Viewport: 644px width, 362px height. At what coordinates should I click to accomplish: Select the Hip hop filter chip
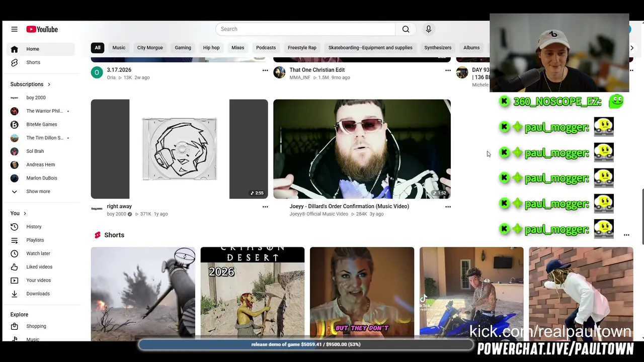pyautogui.click(x=211, y=48)
